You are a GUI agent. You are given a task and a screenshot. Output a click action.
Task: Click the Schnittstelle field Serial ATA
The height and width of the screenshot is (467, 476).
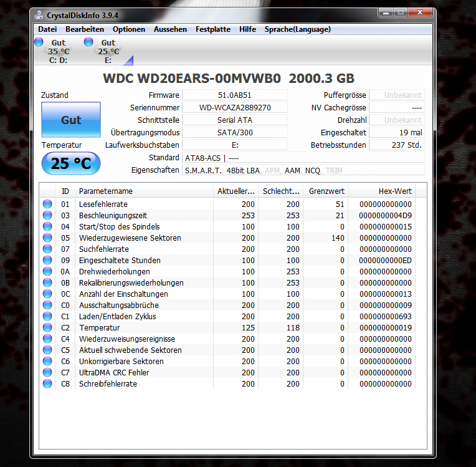point(235,120)
